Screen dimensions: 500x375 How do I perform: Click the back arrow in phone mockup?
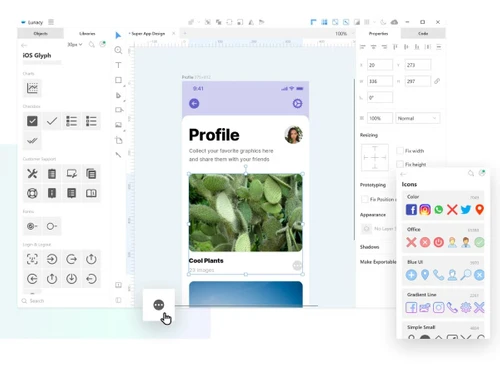coord(194,104)
